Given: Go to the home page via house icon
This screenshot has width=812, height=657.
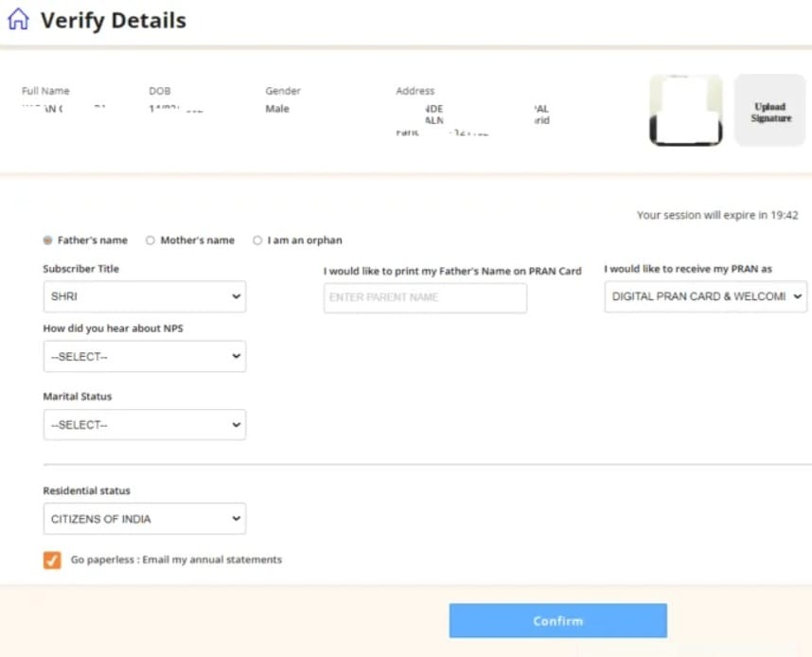Looking at the screenshot, I should click(18, 19).
